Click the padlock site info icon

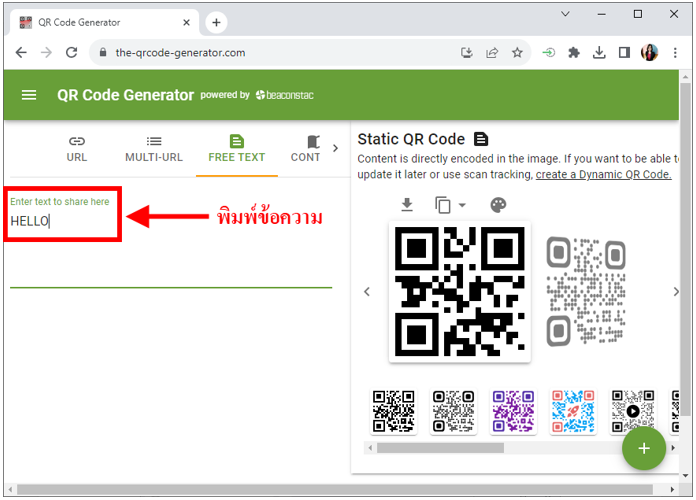pyautogui.click(x=103, y=53)
